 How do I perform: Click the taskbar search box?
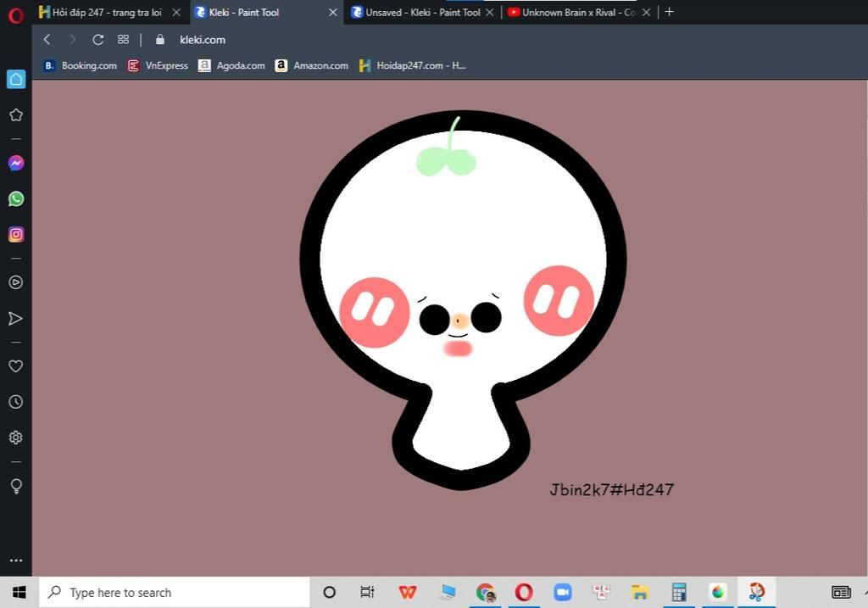pyautogui.click(x=174, y=593)
